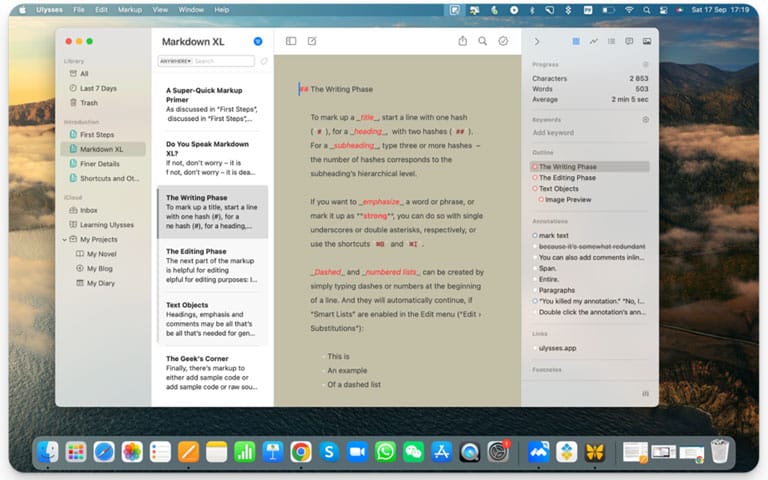Jump to The Editing Phase in Outline
The image size is (768, 480).
[x=567, y=178]
